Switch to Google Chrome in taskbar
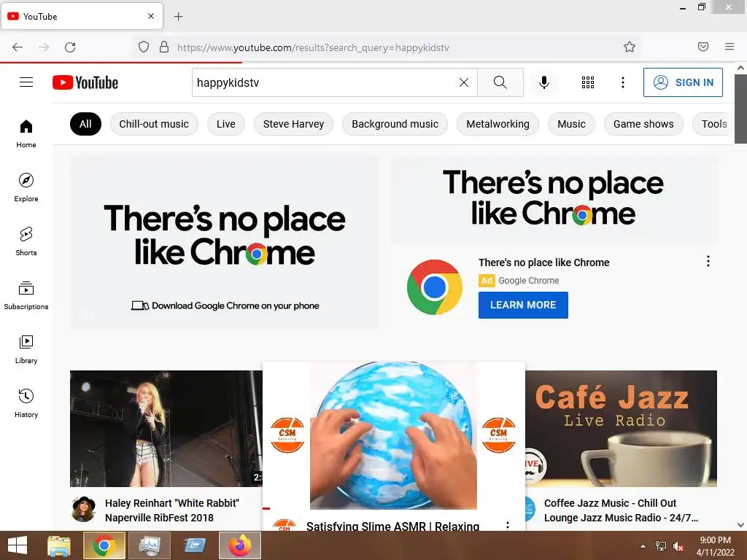Screen dimensions: 747x560 tap(104, 545)
